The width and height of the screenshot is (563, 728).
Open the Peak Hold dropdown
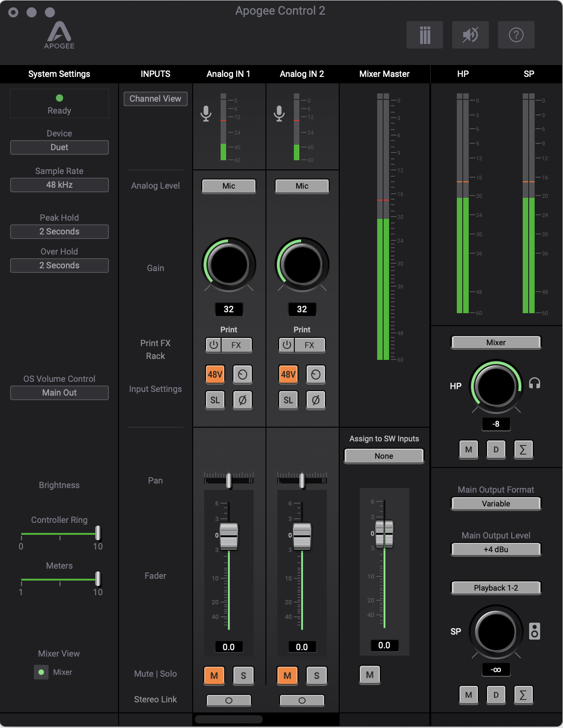point(60,232)
